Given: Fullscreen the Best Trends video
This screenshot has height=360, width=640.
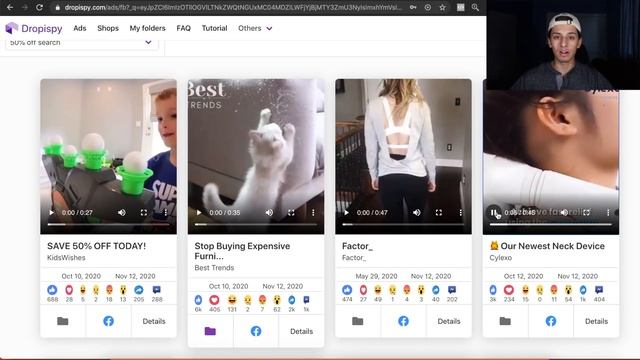Looking at the screenshot, I should (x=291, y=213).
